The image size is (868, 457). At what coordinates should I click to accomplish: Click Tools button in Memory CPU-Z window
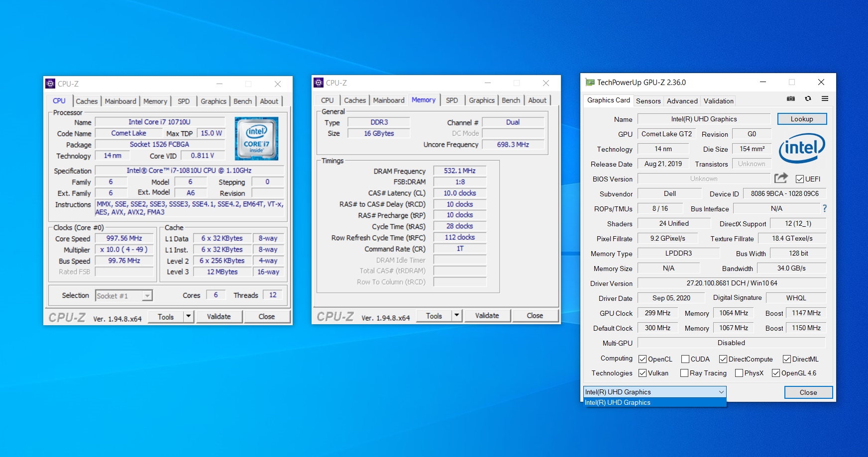(434, 315)
